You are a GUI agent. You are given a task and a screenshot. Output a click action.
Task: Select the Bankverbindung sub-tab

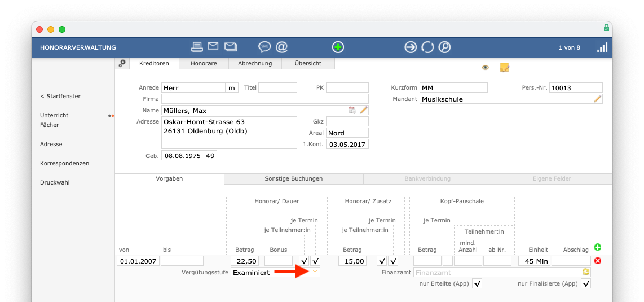(427, 179)
